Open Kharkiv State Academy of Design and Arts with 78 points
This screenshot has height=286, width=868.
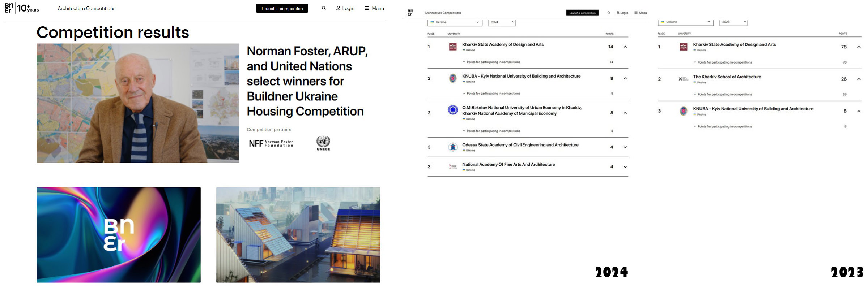click(734, 44)
